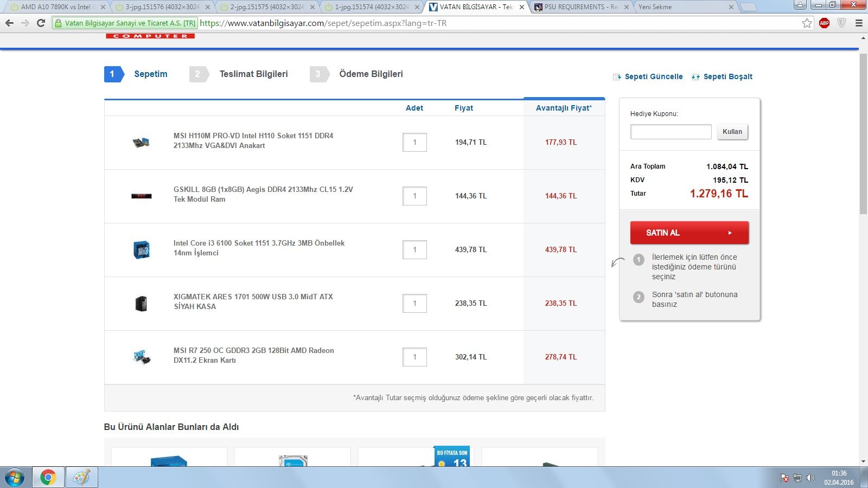Click the XIGMATEK case thumbnail
This screenshot has width=868, height=488.
click(x=141, y=303)
